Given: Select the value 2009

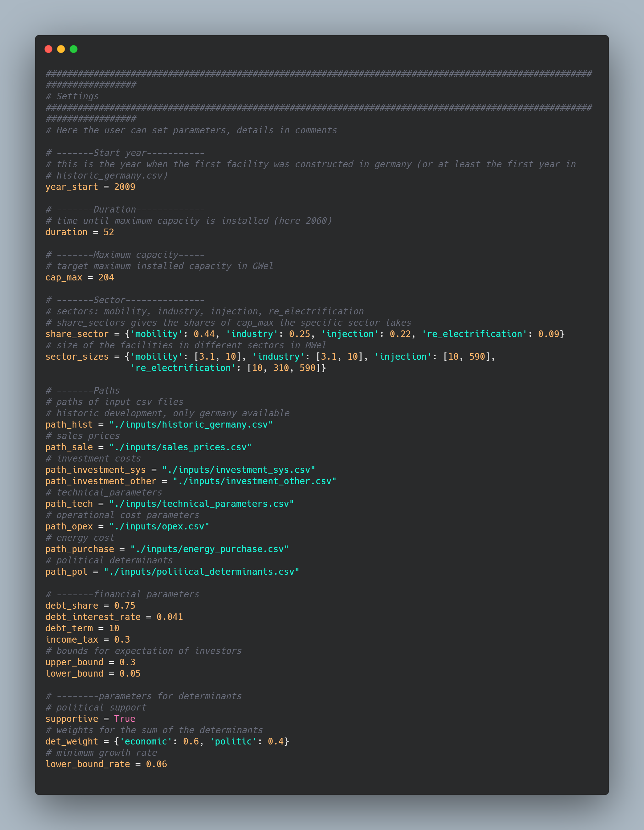Looking at the screenshot, I should pyautogui.click(x=125, y=187).
